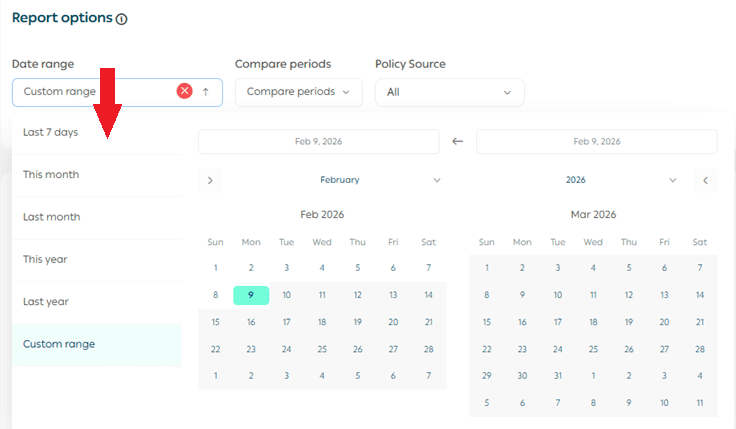Select the This month preset
736x429 pixels.
[51, 175]
